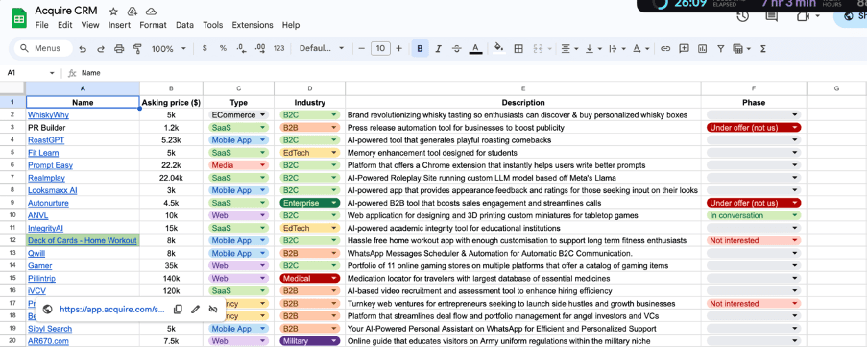Viewport: 868px width, 348px height.
Task: Select column E header
Action: [523, 88]
